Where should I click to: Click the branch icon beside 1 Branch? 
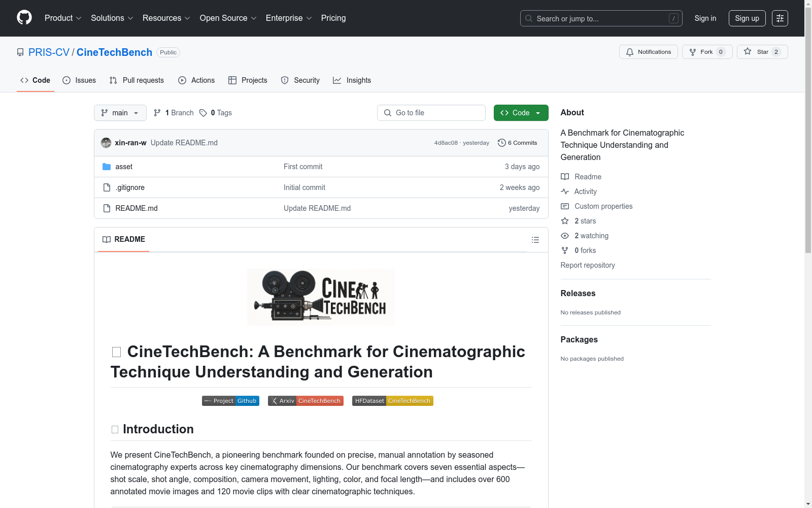click(x=157, y=113)
